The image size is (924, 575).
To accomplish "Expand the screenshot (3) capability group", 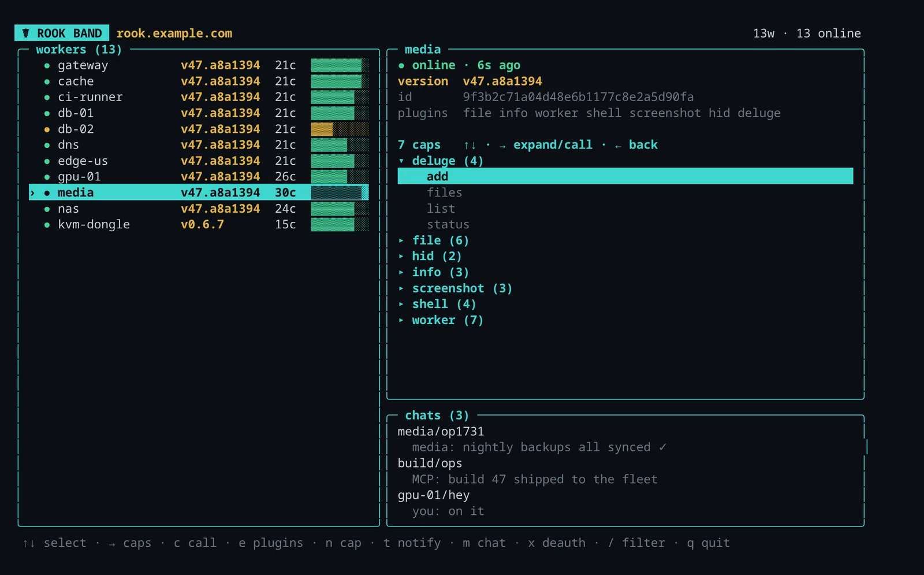I will click(x=456, y=288).
